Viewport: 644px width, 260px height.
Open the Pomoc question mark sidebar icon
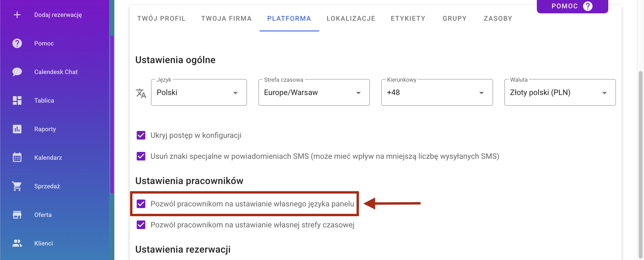click(17, 43)
